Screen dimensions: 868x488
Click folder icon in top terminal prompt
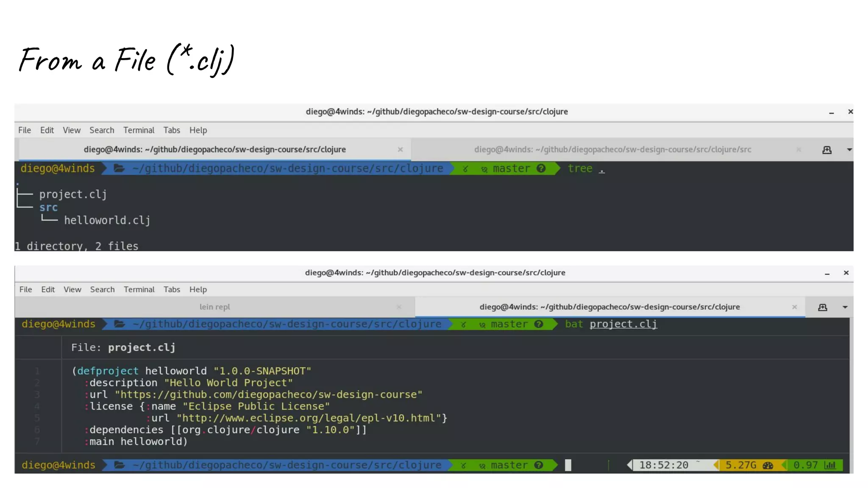pyautogui.click(x=119, y=169)
